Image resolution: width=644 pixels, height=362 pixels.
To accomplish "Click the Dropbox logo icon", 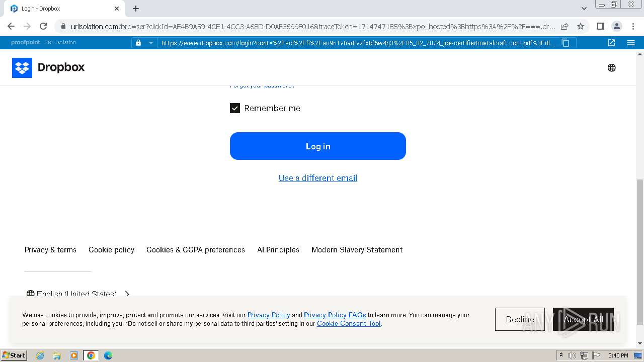I will click(x=22, y=67).
